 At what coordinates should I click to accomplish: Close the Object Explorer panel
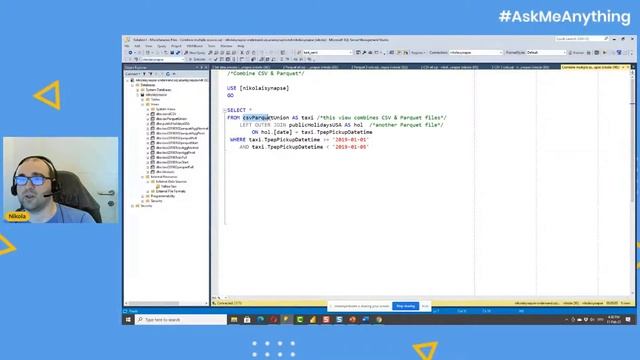[x=206, y=67]
